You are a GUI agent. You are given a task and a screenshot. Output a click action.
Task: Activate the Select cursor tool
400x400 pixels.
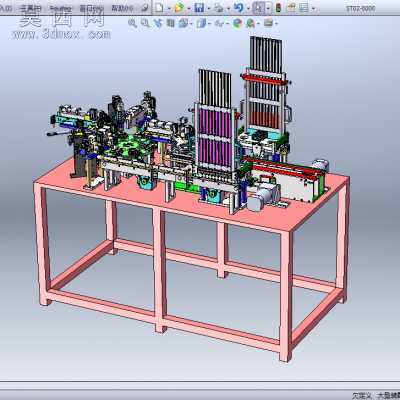pos(259,7)
